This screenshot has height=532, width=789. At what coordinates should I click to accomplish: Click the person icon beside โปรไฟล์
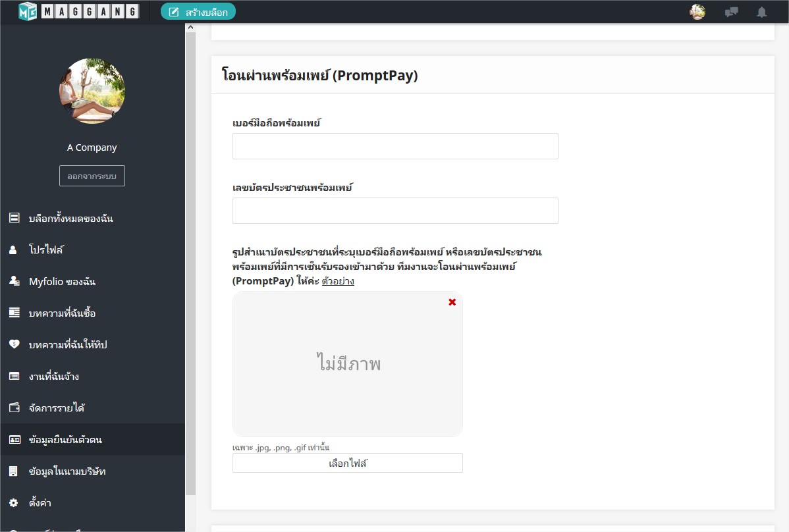pos(14,250)
